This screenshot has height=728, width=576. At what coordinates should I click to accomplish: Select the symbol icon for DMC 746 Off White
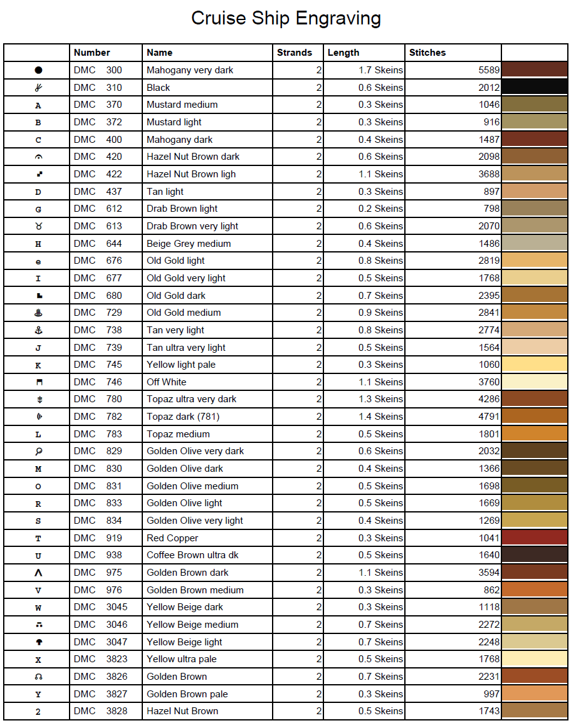point(38,382)
